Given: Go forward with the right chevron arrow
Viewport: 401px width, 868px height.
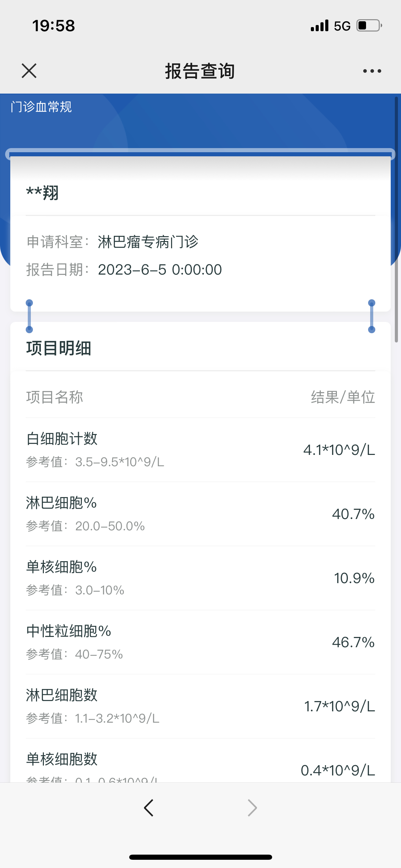Looking at the screenshot, I should pos(252,808).
